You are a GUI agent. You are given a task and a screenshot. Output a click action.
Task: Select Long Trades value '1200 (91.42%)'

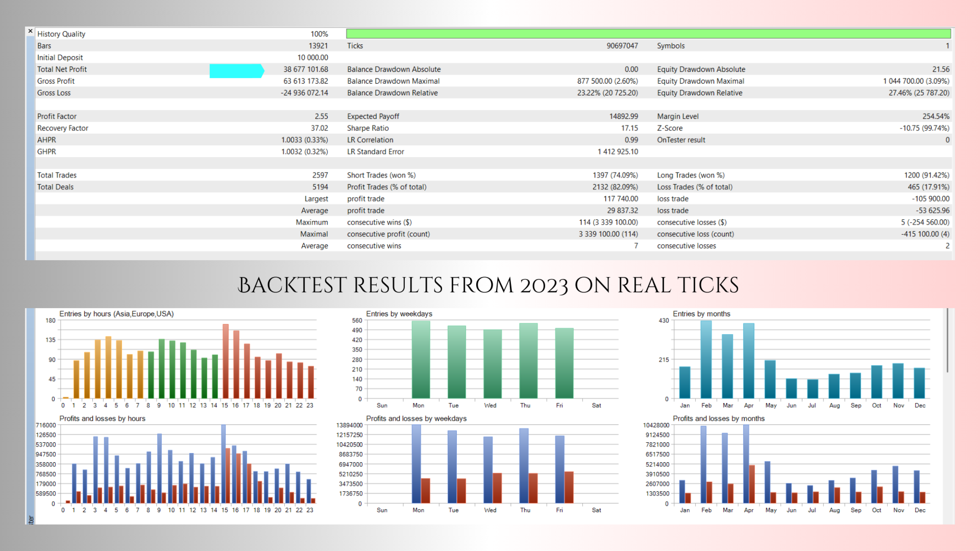[x=927, y=175]
